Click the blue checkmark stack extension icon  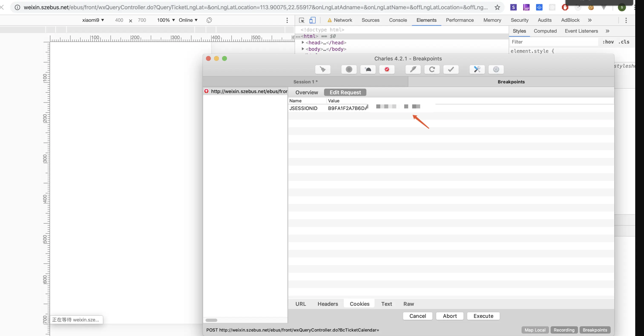click(539, 7)
